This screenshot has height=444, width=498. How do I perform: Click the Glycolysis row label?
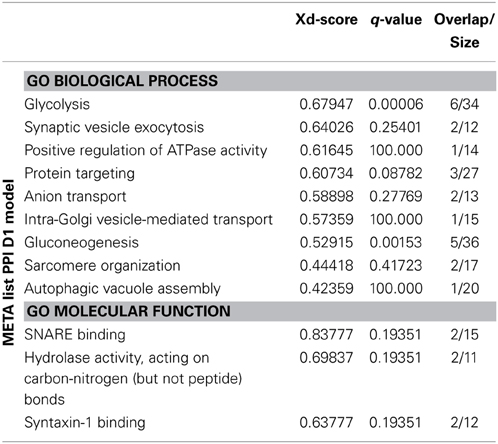pyautogui.click(x=57, y=105)
